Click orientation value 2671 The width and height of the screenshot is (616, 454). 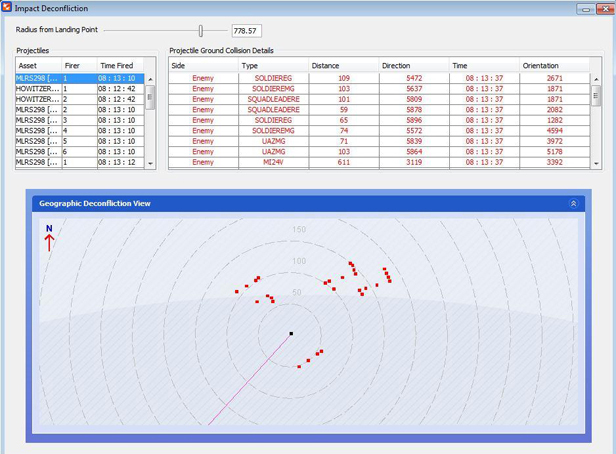555,78
